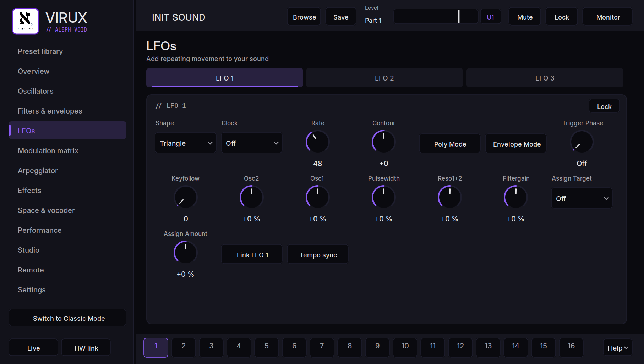Select part 14 button
Image resolution: width=644 pixels, height=364 pixels.
[x=516, y=347]
